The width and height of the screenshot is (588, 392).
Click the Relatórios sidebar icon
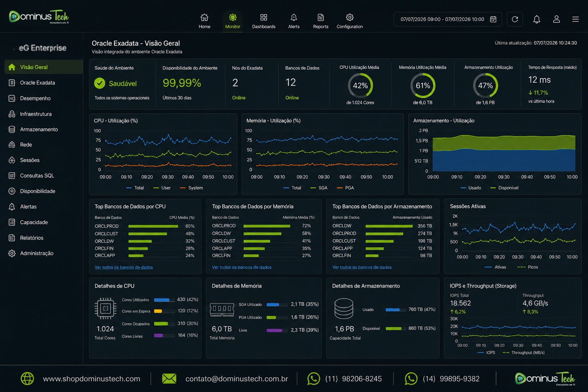pyautogui.click(x=12, y=238)
